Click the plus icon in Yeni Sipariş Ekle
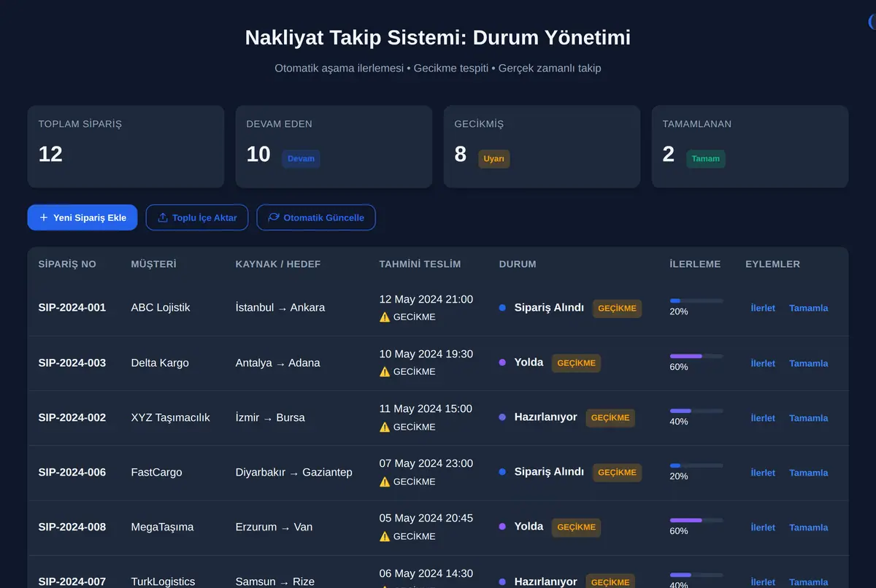This screenshot has height=588, width=876. click(44, 217)
